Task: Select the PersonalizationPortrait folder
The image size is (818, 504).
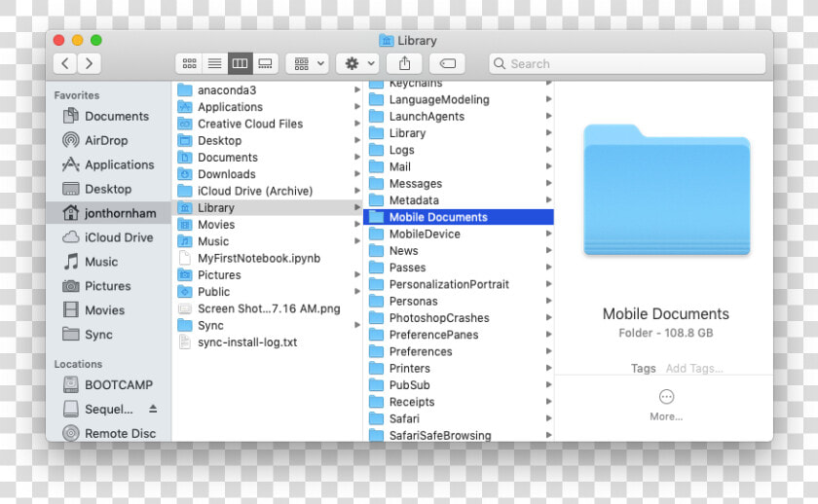Action: 459,284
